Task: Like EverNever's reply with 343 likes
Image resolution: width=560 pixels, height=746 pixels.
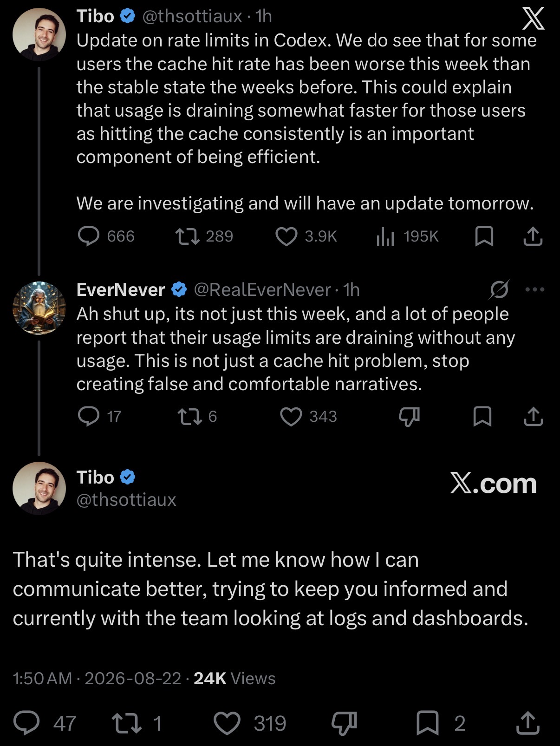Action: pos(309,416)
